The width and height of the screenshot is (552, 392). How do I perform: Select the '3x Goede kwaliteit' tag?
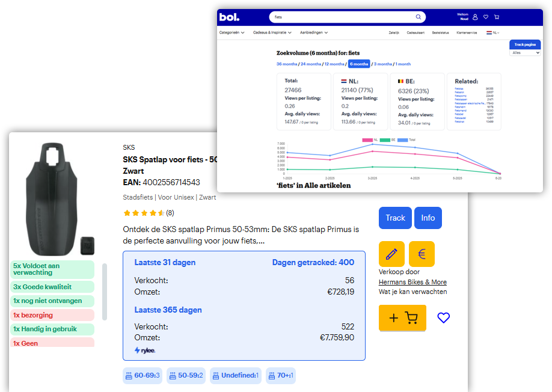[52, 287]
